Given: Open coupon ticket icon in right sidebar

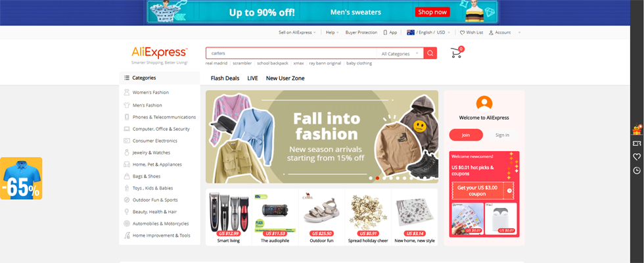Looking at the screenshot, I should tap(637, 143).
